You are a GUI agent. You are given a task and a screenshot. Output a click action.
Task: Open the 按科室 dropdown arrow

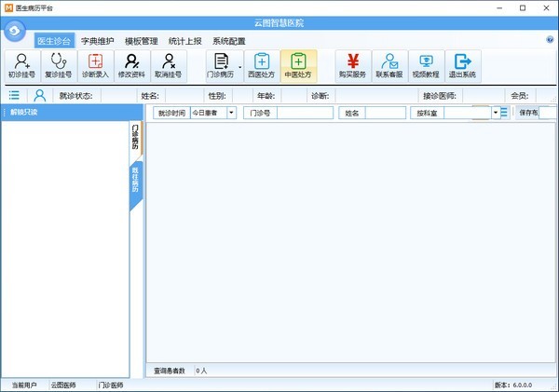tap(496, 113)
